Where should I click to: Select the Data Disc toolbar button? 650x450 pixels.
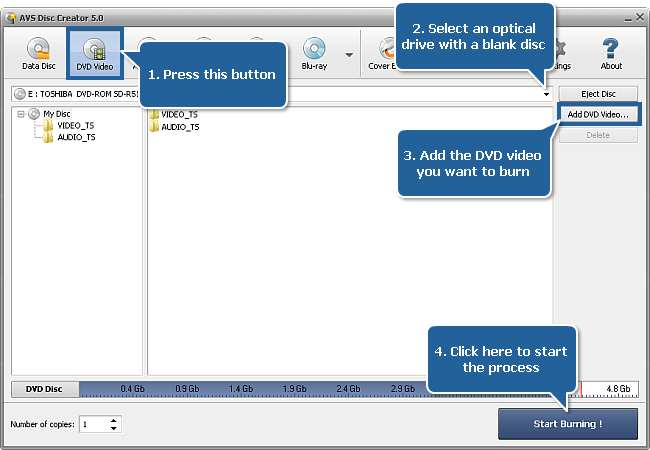click(39, 53)
